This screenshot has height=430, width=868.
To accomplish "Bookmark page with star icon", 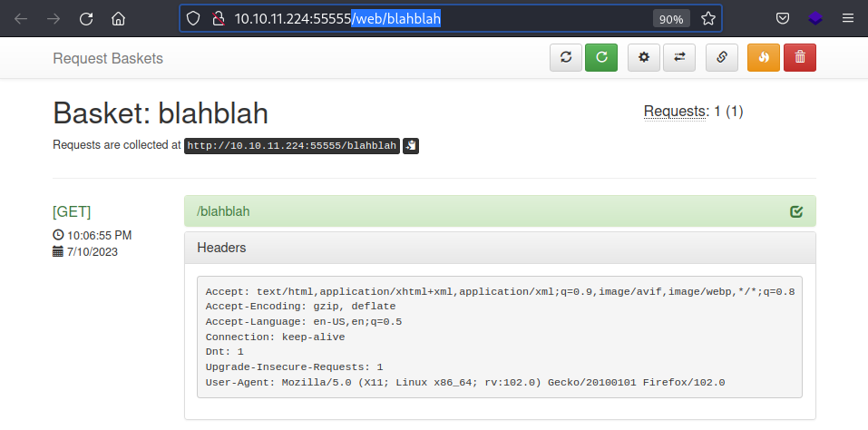I will [x=708, y=19].
